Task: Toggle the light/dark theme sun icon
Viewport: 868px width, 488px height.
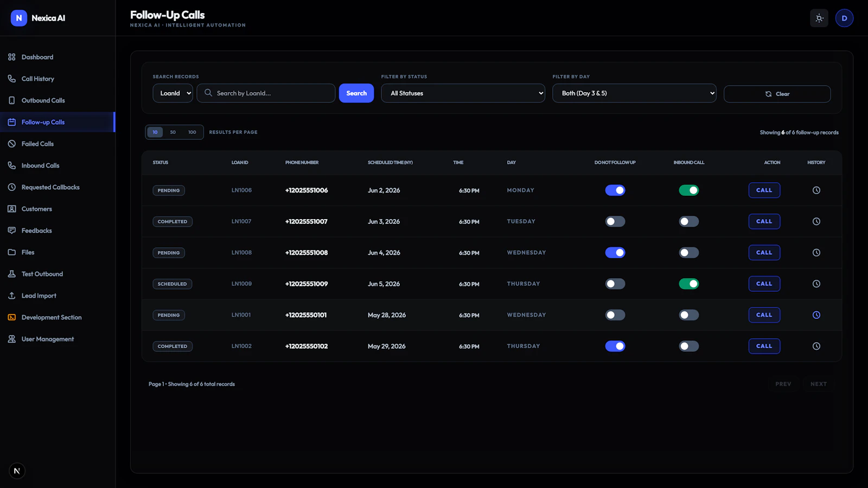Action: point(819,18)
